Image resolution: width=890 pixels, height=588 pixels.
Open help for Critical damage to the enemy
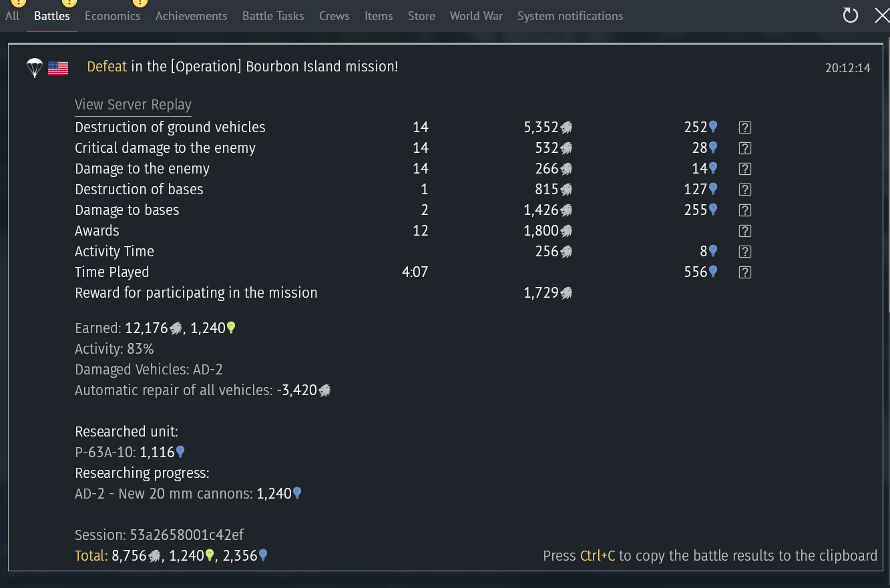tap(745, 148)
